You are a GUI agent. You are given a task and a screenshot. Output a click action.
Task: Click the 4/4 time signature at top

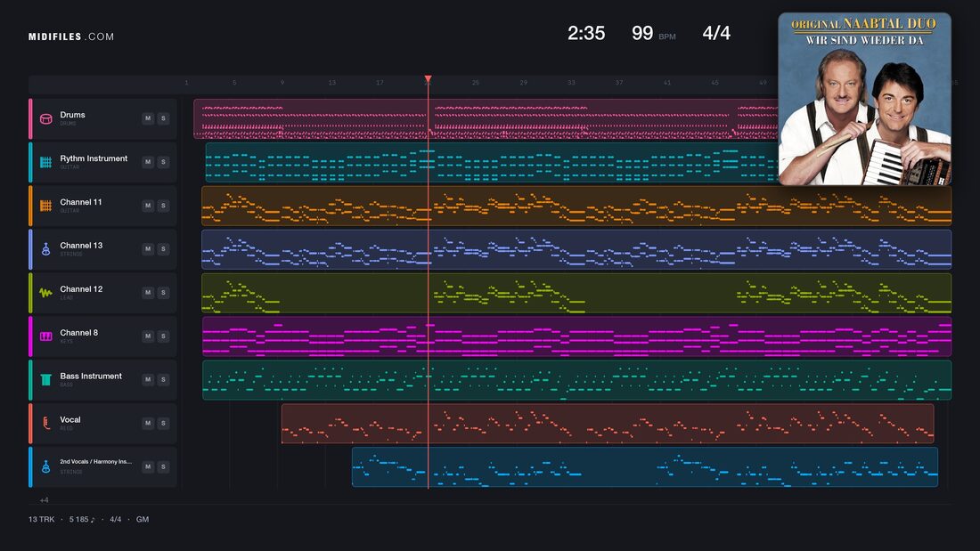coord(716,33)
